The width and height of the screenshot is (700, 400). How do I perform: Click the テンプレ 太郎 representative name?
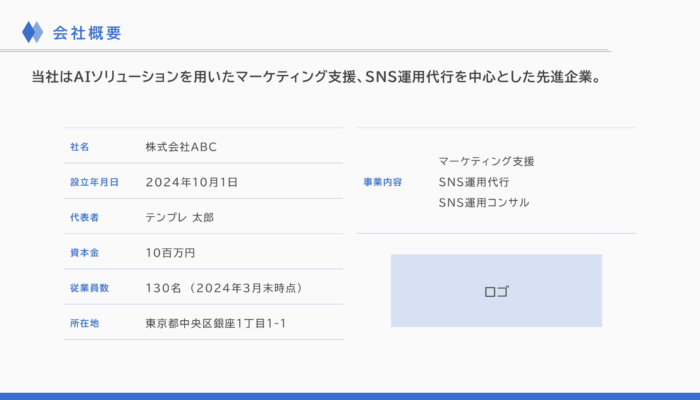(179, 217)
